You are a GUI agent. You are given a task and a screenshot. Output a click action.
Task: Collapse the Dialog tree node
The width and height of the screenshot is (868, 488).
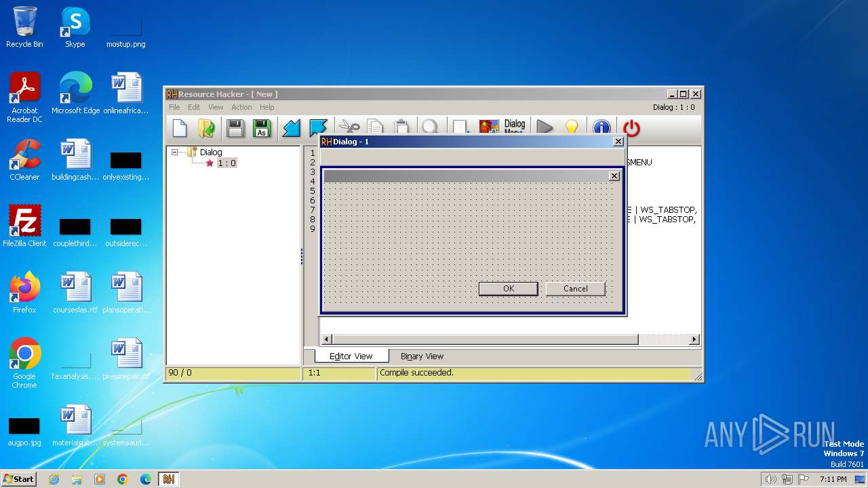174,152
